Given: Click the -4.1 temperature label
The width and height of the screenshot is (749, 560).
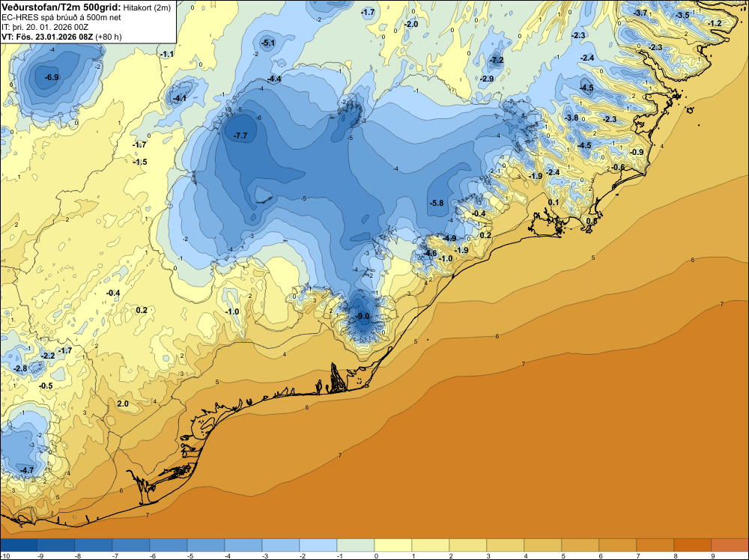Looking at the screenshot, I should point(180,99).
